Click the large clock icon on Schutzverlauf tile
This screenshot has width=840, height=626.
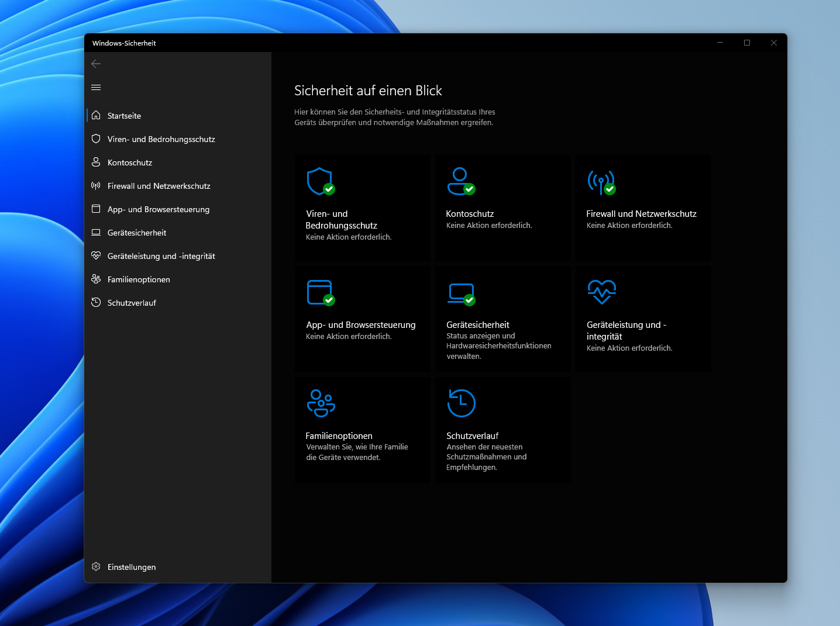(x=462, y=403)
